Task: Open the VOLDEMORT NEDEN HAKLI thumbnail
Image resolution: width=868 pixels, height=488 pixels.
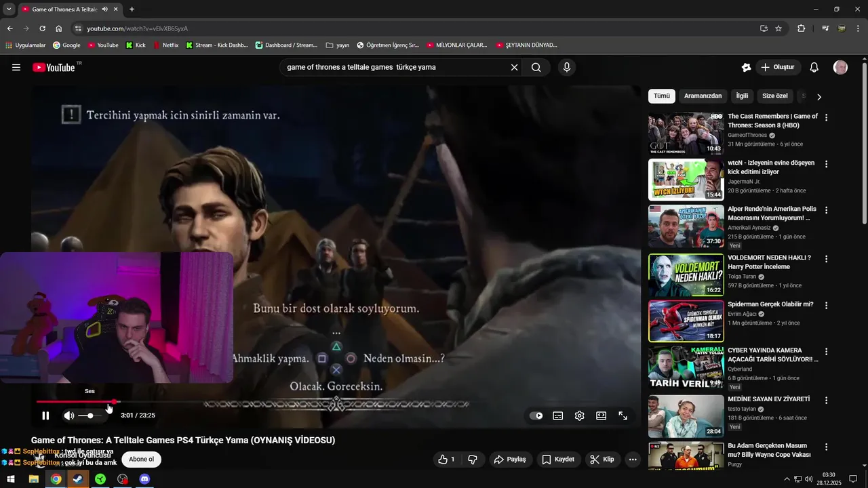Action: [x=686, y=275]
